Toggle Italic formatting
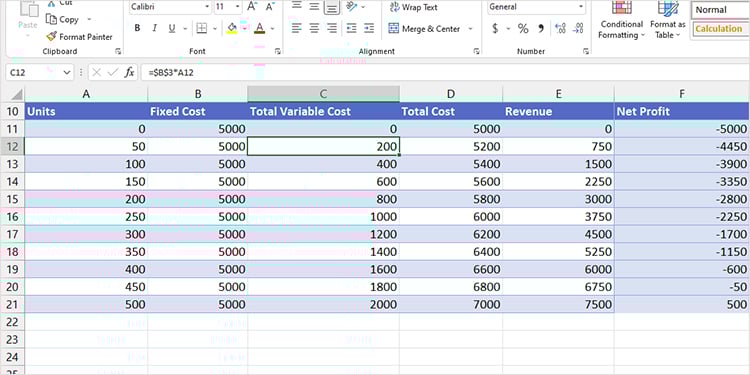This screenshot has height=375, width=750. pos(154,28)
